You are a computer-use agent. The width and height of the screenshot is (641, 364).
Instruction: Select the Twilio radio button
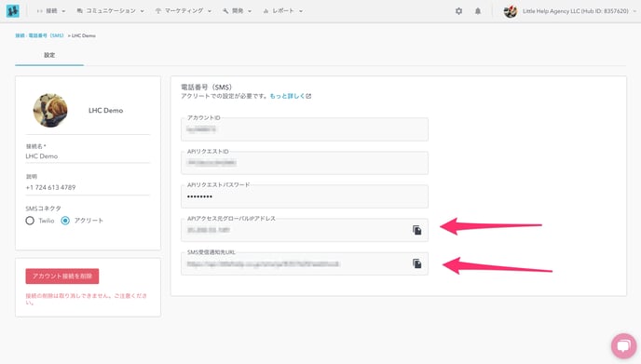(30, 221)
